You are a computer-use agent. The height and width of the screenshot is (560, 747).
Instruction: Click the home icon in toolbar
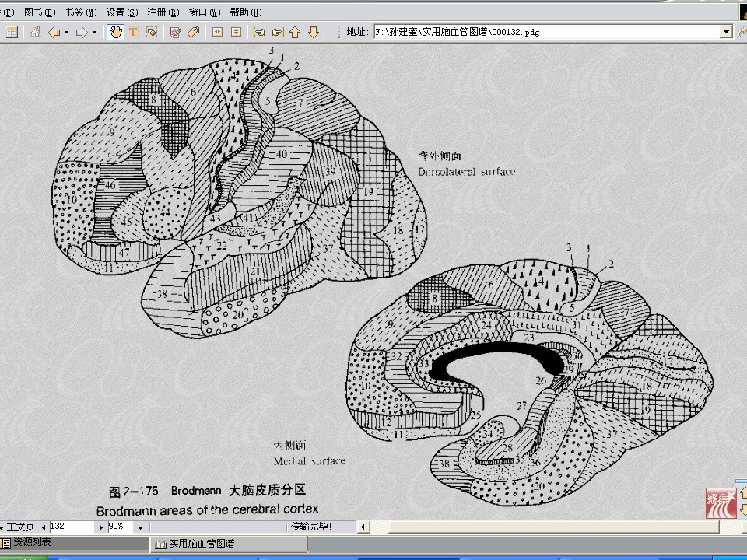tap(35, 32)
